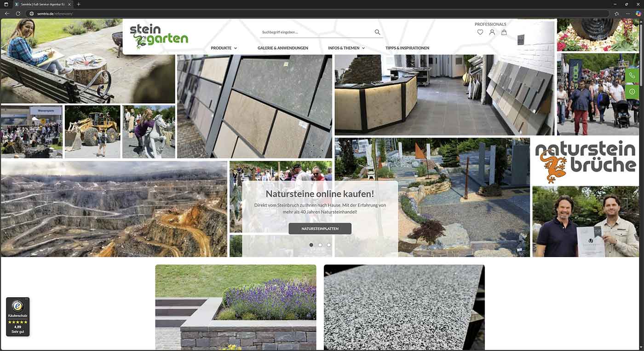644x351 pixels.
Task: Open the GALERIE & ANWENDUNGEN menu item
Action: (282, 47)
